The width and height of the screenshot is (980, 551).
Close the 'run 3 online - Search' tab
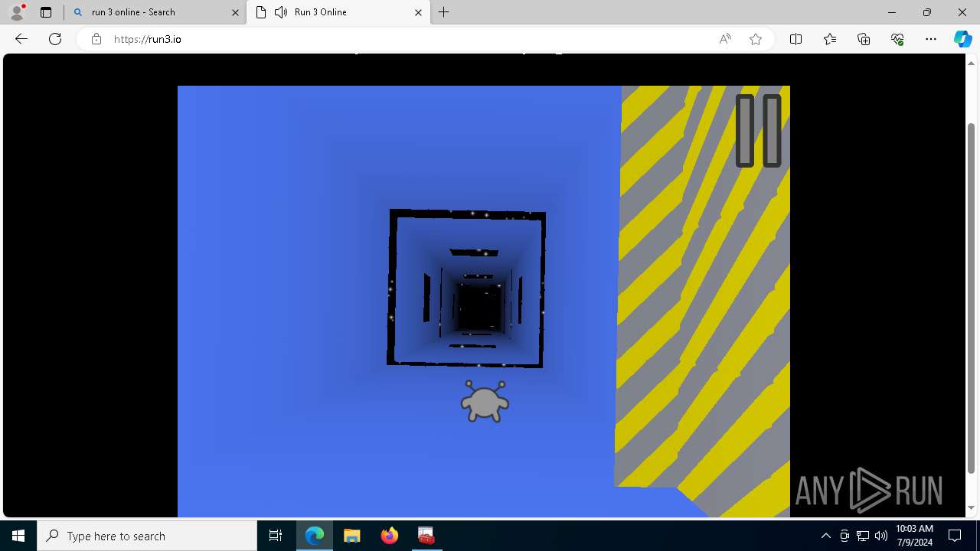(x=235, y=12)
